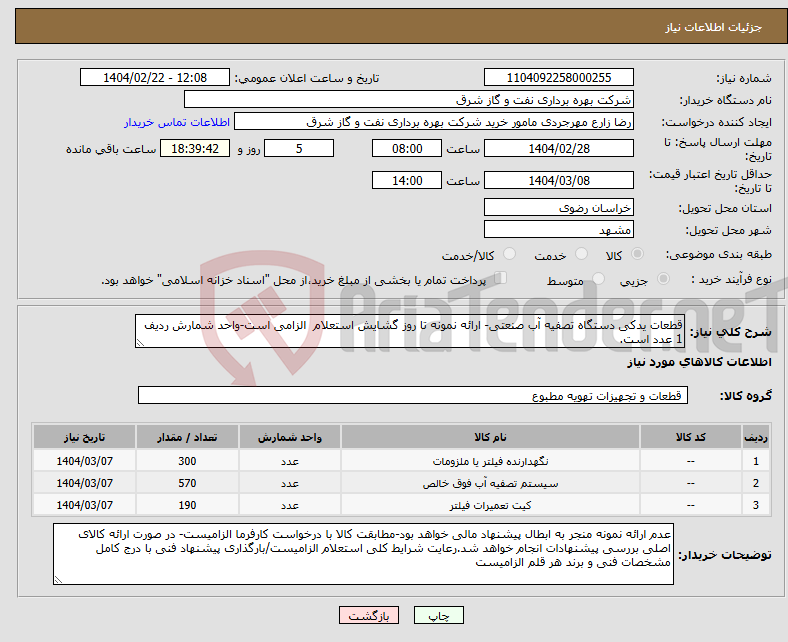
Task: Select the کالا radio button
Action: coord(637,254)
